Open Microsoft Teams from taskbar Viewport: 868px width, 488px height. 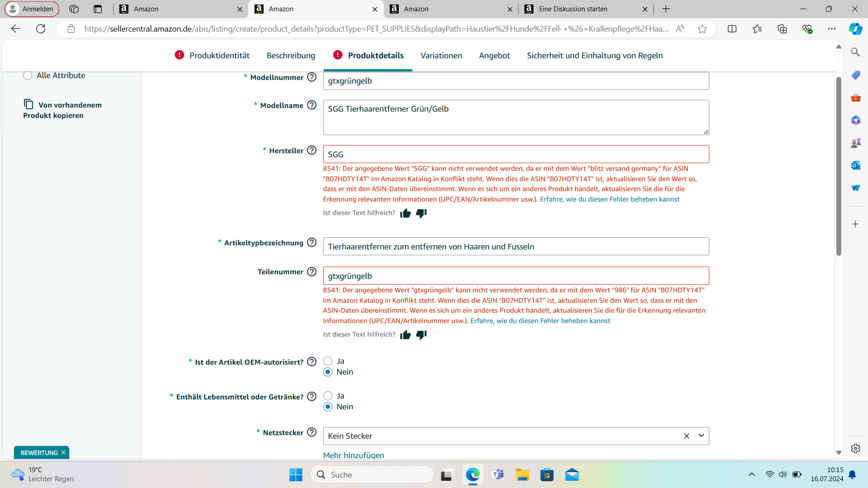(498, 474)
